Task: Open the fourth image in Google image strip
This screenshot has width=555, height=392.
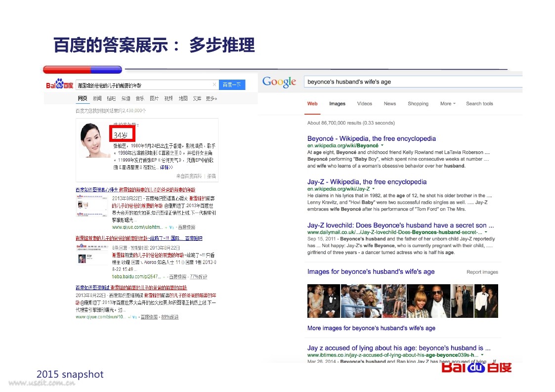Action: pos(428,301)
